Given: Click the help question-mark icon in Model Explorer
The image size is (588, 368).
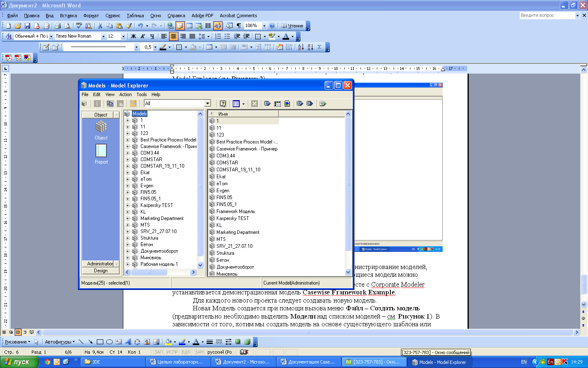Looking at the screenshot, I should click(223, 103).
